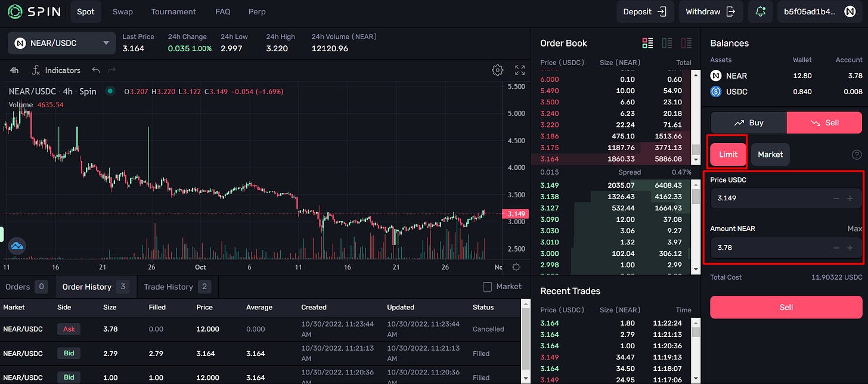Image resolution: width=868 pixels, height=384 pixels.
Task: Click Max amount link
Action: click(x=855, y=228)
